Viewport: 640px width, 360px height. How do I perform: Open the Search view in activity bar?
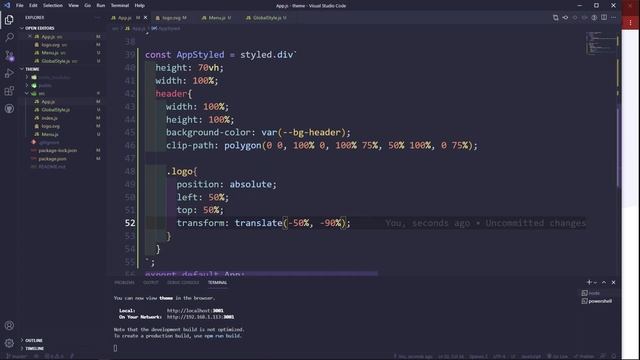click(x=9, y=37)
